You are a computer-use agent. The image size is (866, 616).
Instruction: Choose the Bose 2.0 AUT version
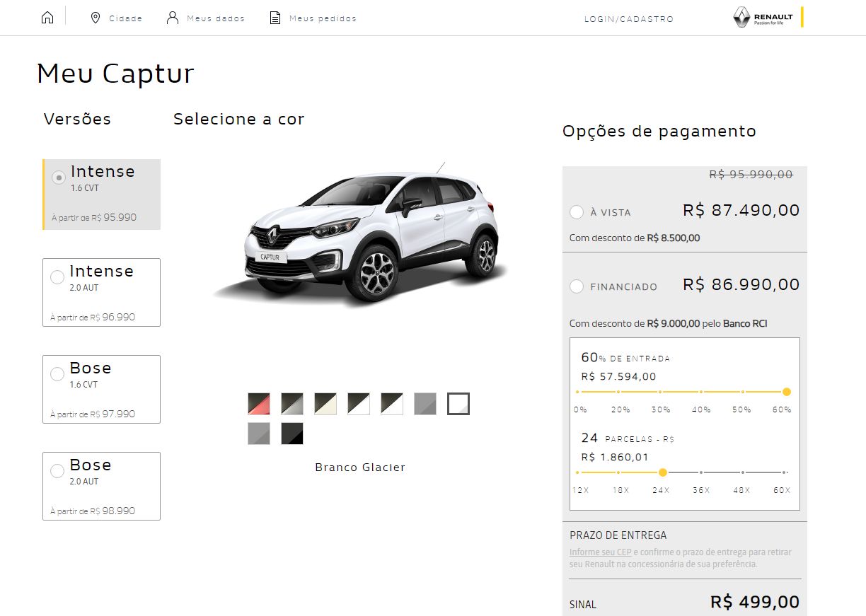[x=102, y=486]
